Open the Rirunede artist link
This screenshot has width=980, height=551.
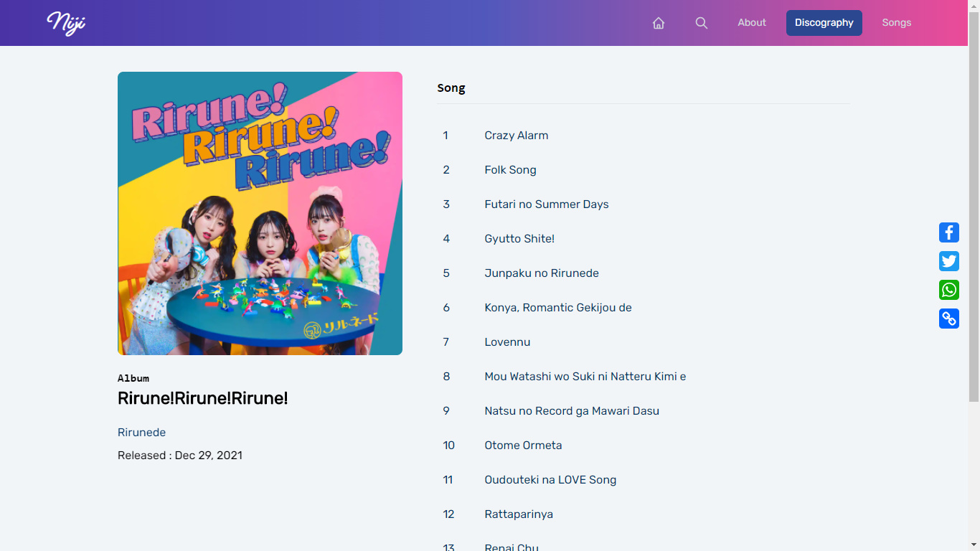[x=141, y=433]
